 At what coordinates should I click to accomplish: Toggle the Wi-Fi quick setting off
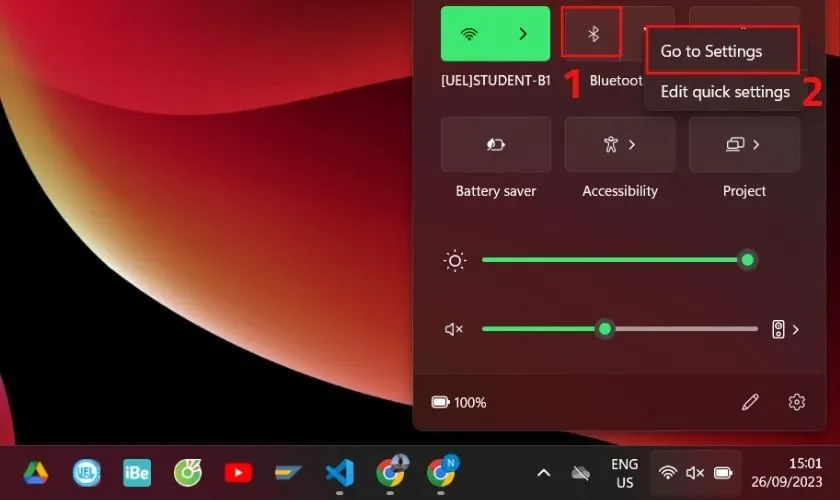[468, 34]
